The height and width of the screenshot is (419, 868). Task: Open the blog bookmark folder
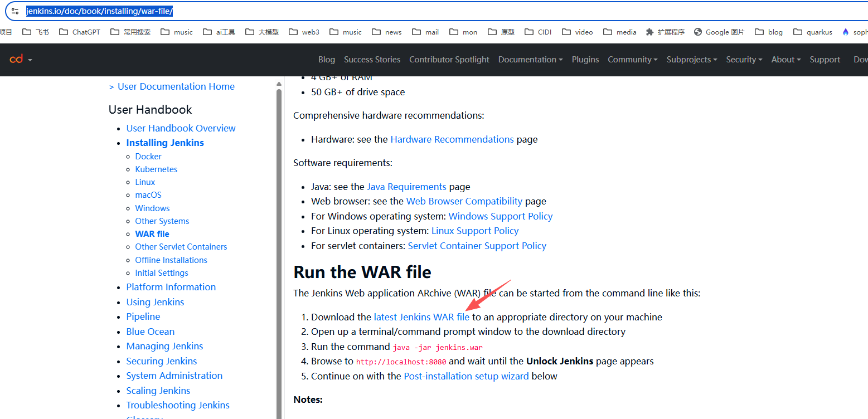point(769,32)
